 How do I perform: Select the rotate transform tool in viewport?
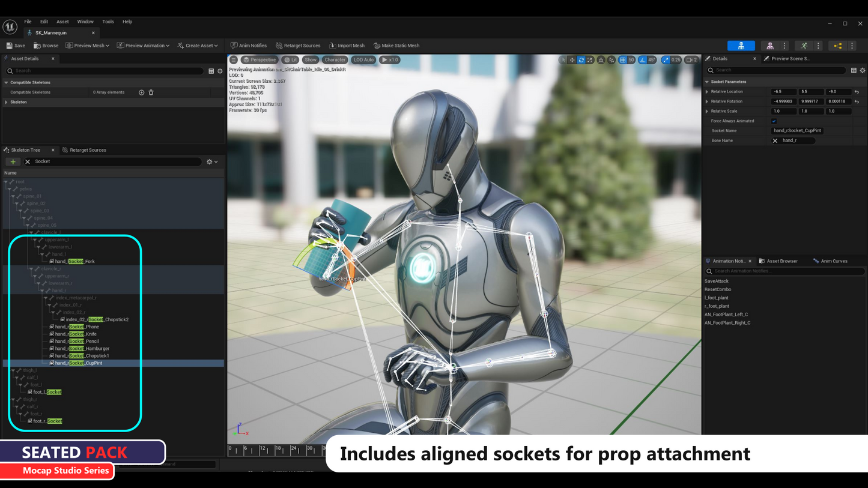tap(581, 60)
